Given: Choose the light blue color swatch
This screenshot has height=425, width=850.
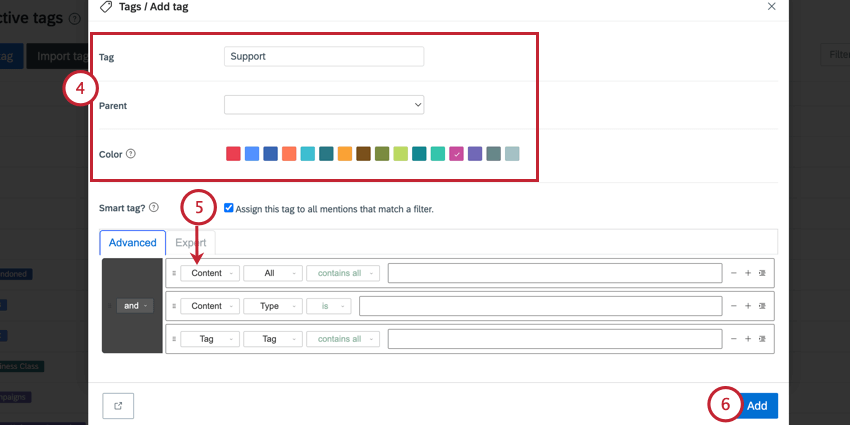Looking at the screenshot, I should click(252, 154).
